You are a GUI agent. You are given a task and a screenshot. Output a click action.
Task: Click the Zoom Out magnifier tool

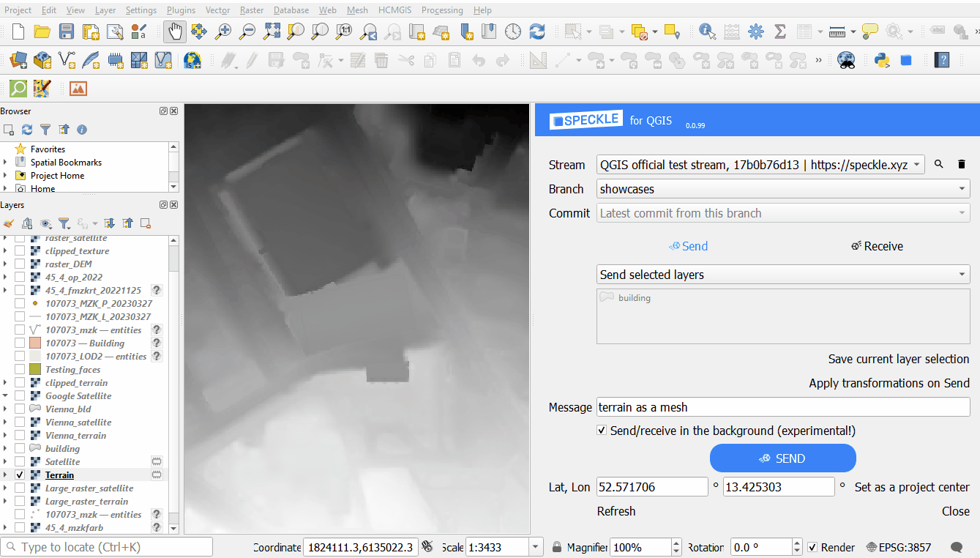click(247, 31)
